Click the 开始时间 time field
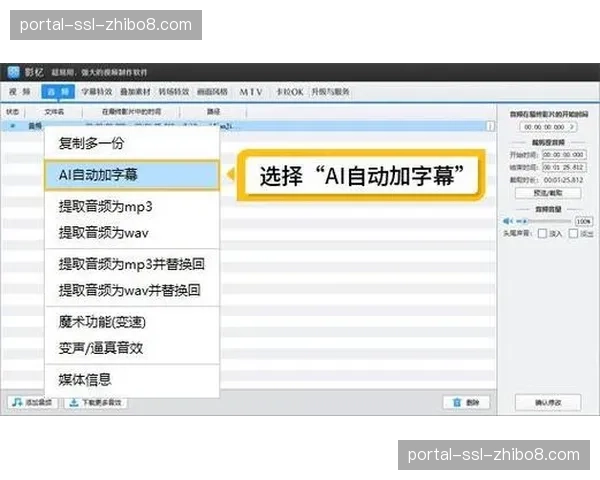This screenshot has height=480, width=600. coord(564,155)
